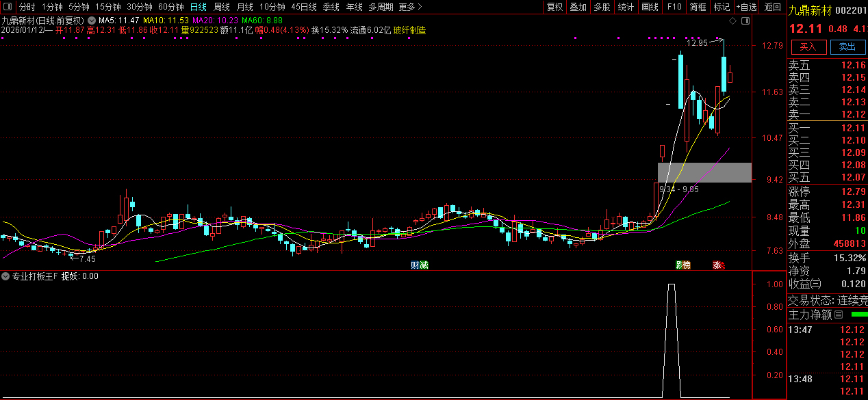Click the gray gap zone 9.34 - 9.85
Screen dimensions: 868x400
tap(704, 172)
